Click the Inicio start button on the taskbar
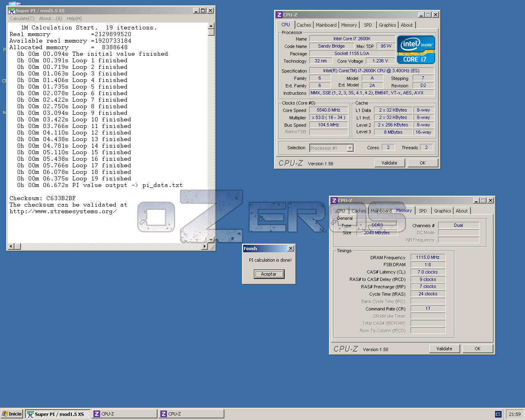The height and width of the screenshot is (420, 525). (11, 414)
